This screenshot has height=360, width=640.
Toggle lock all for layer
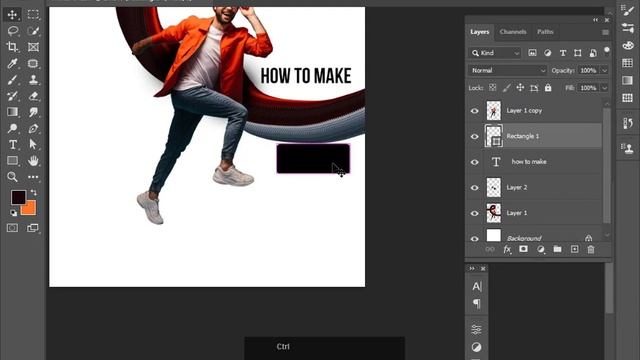tap(548, 88)
